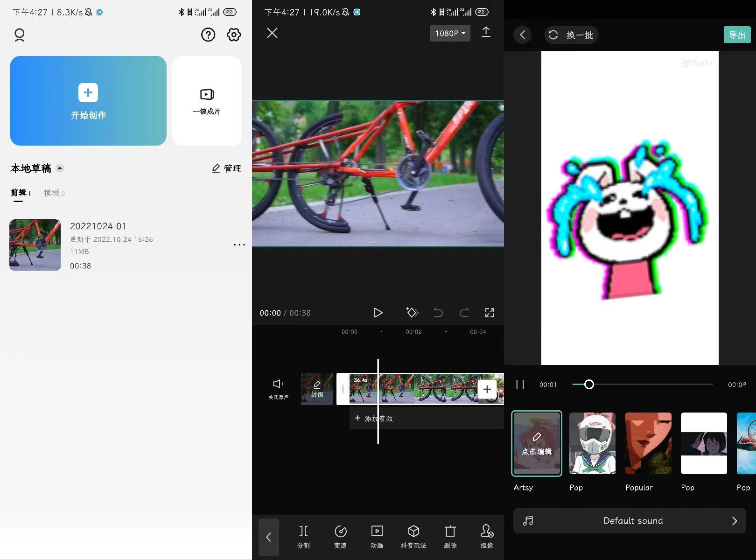Image resolution: width=756 pixels, height=560 pixels.
Task: Select the 分割 split tool
Action: (304, 537)
